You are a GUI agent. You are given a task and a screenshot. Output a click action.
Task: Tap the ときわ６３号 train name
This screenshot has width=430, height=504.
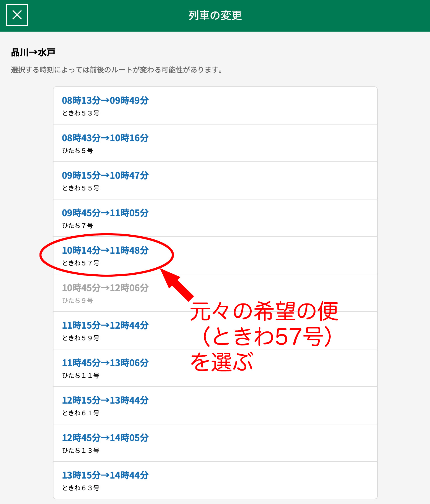81,488
